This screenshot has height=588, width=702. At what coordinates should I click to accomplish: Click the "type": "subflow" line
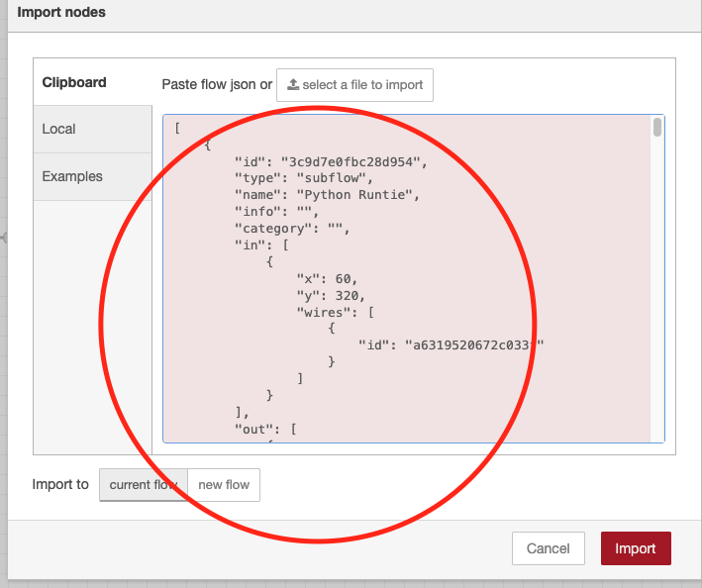click(x=304, y=178)
